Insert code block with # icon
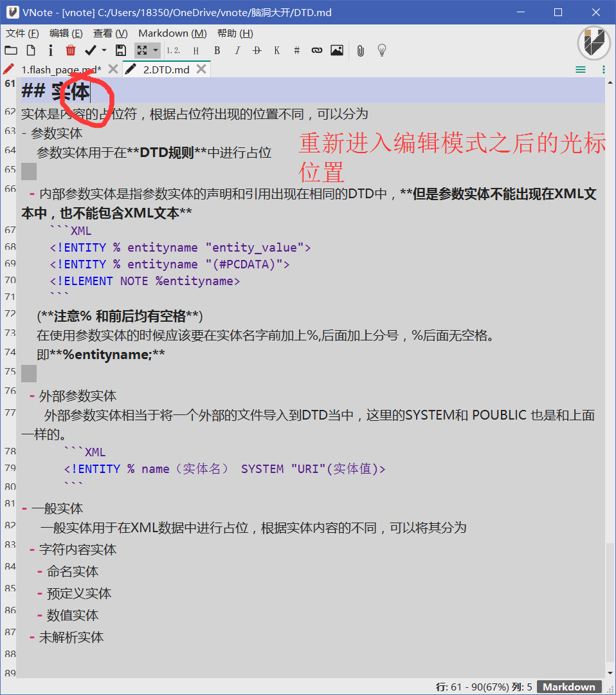The image size is (616, 695). click(x=296, y=51)
